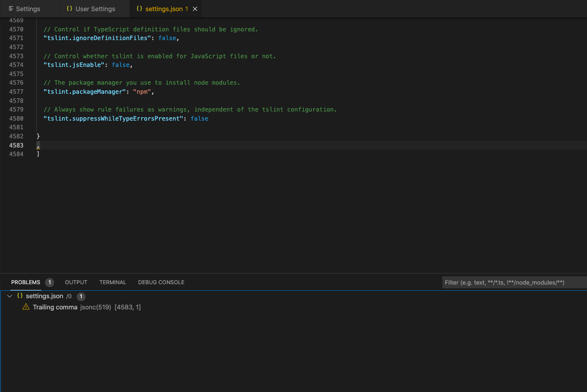Viewport: 587px width, 392px height.
Task: Switch to the OUTPUT panel tab
Action: 76,283
